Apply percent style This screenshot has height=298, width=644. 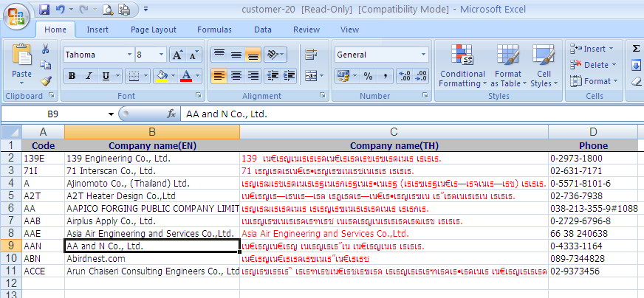[x=368, y=76]
